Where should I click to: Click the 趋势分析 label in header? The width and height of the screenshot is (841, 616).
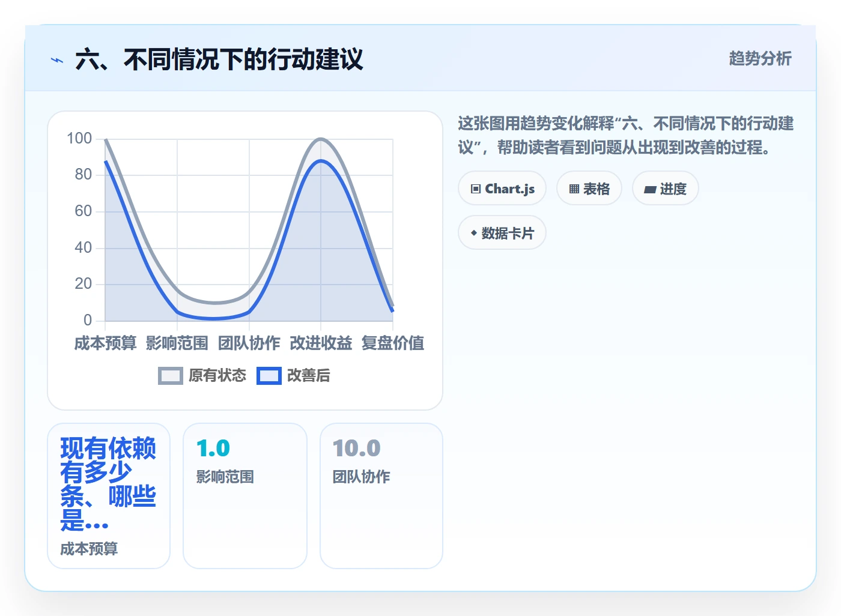760,58
